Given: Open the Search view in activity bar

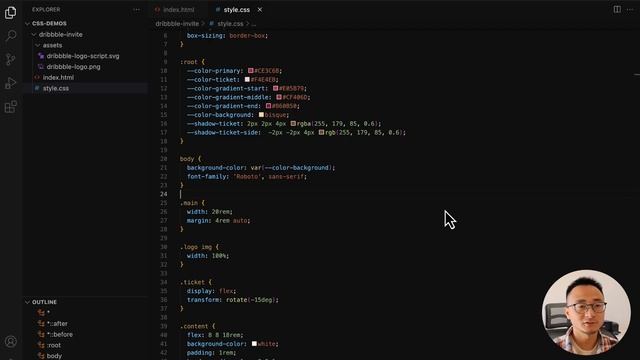Looking at the screenshot, I should (11, 36).
